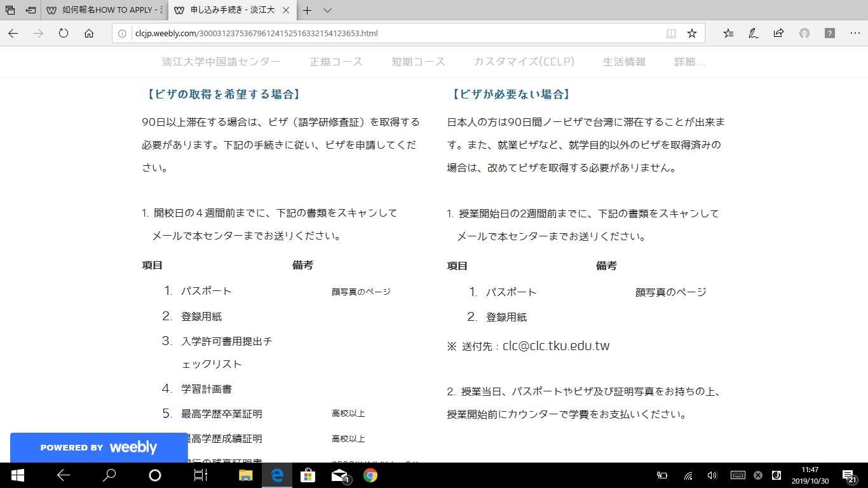Click the Edge icon in taskbar
The height and width of the screenshot is (488, 868).
(277, 475)
